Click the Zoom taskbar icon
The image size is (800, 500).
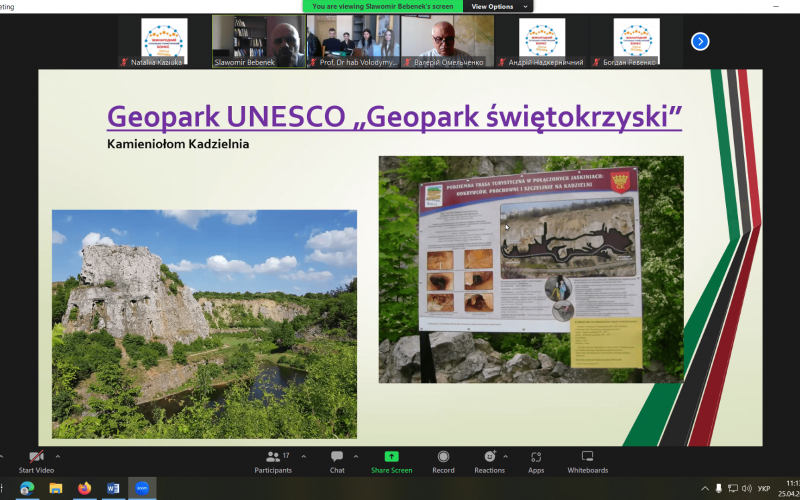[142, 489]
